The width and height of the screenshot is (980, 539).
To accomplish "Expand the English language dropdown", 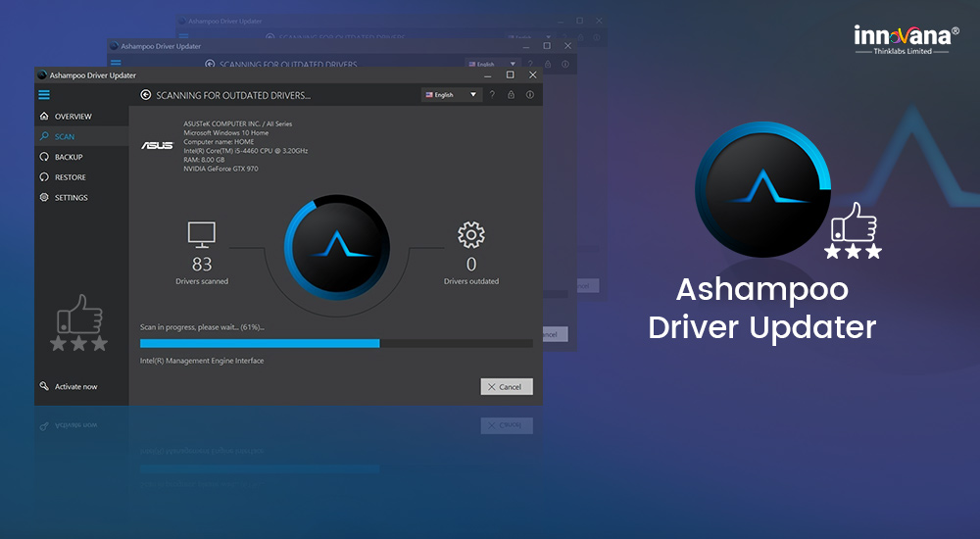I will tap(451, 94).
